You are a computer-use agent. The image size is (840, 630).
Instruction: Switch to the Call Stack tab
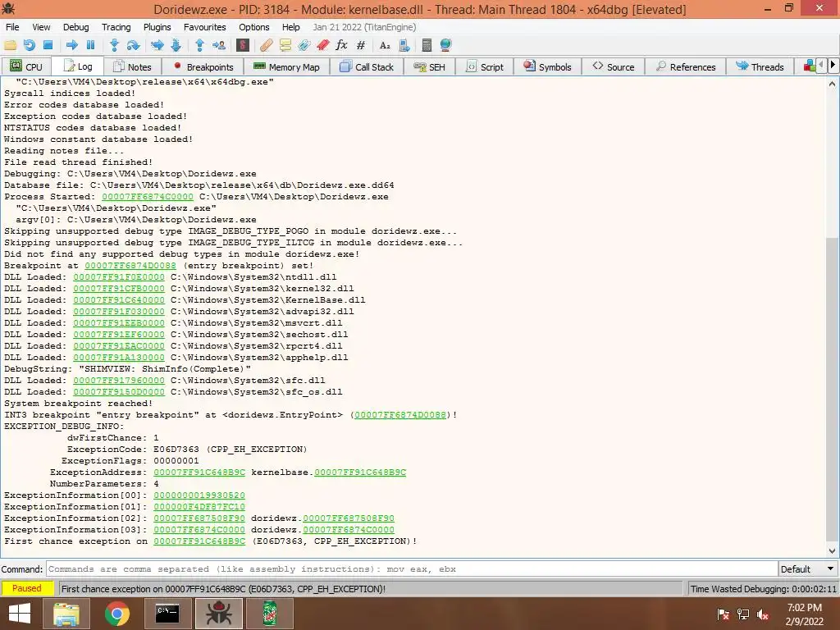point(367,67)
